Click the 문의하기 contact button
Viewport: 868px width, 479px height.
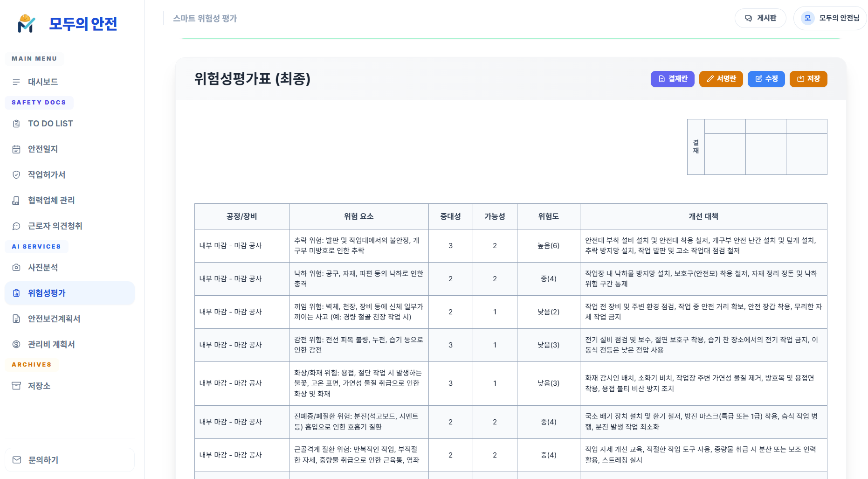69,460
